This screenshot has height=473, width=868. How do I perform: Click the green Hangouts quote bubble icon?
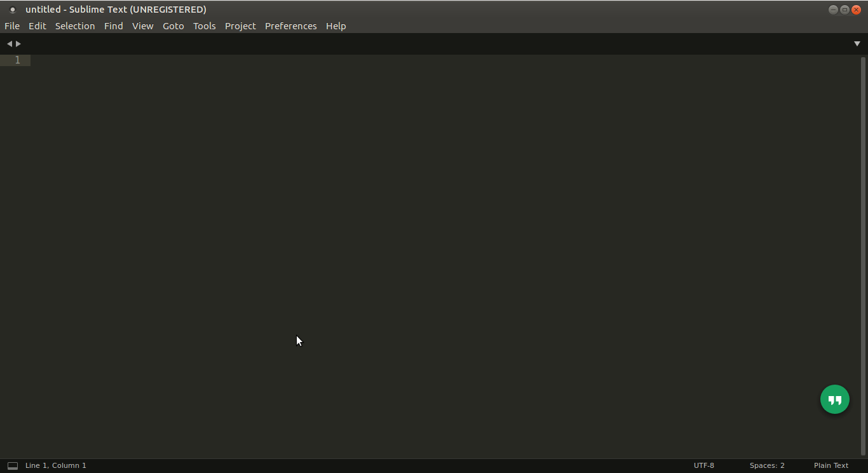pyautogui.click(x=834, y=399)
